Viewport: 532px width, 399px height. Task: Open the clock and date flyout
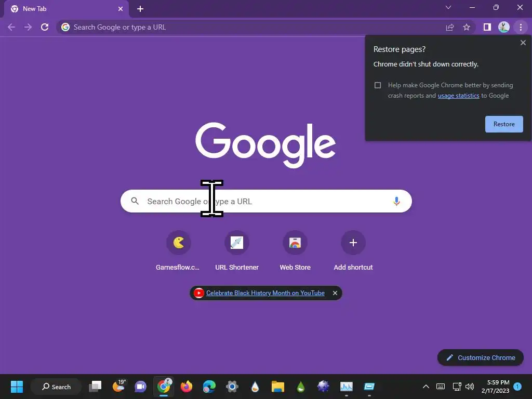[x=495, y=387]
